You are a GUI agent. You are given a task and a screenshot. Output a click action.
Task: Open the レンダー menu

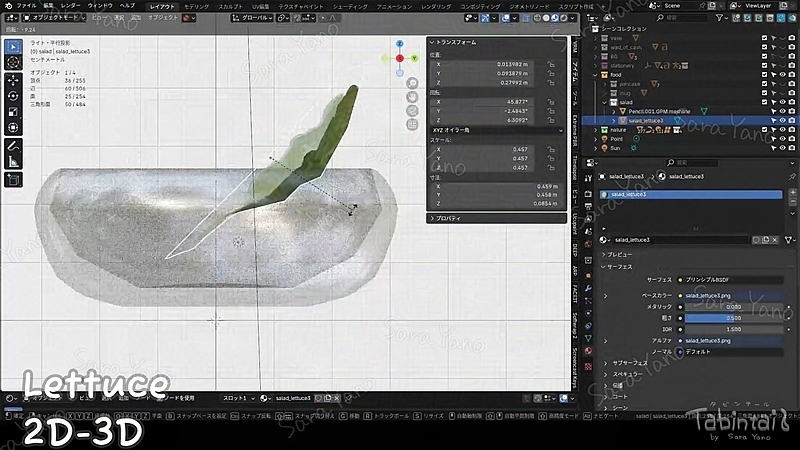[70, 6]
